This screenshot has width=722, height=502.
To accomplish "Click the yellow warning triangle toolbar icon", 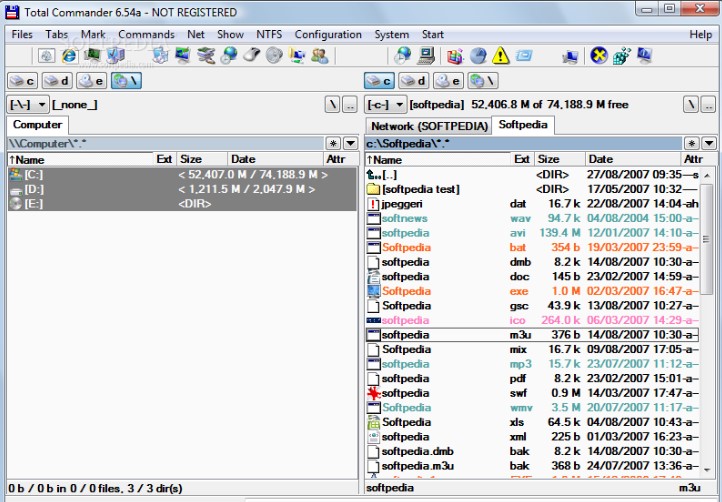I will tap(501, 56).
